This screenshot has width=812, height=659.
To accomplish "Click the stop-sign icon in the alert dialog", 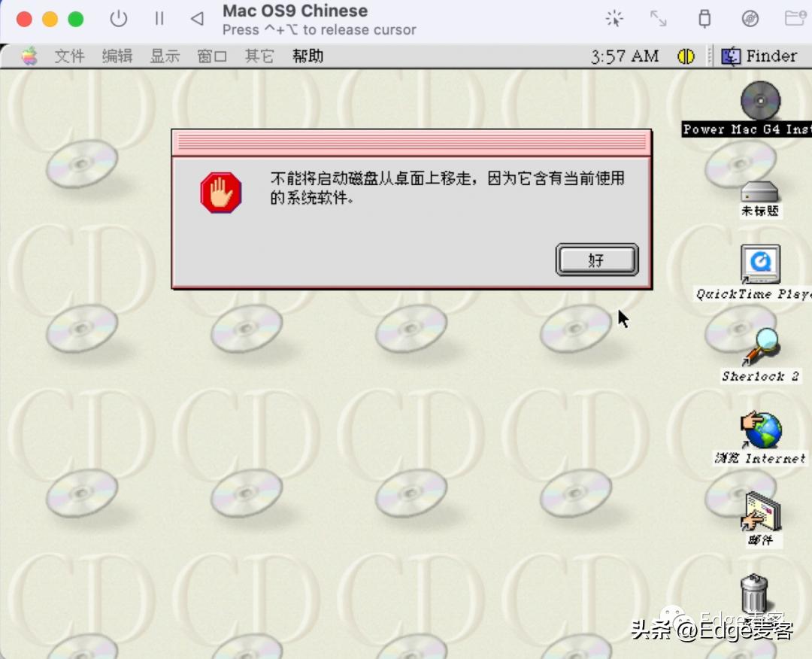I will click(220, 192).
